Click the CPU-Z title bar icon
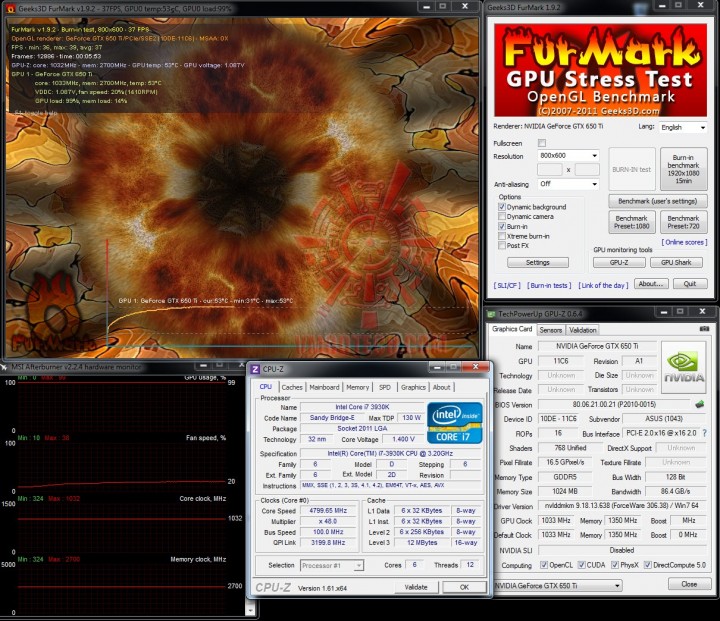 click(256, 369)
